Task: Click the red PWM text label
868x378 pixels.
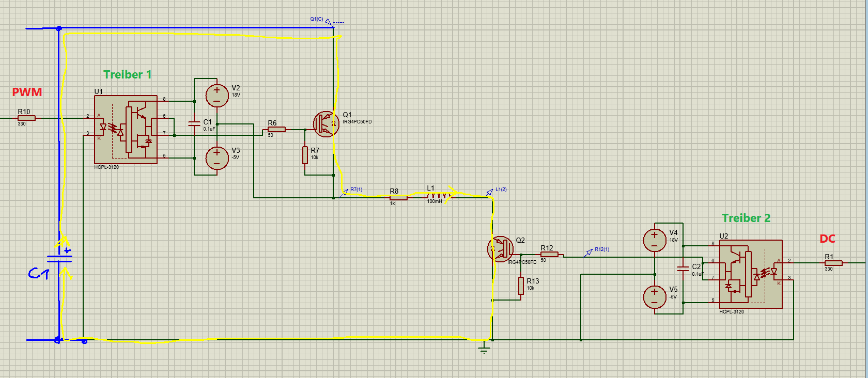Action: click(x=27, y=92)
